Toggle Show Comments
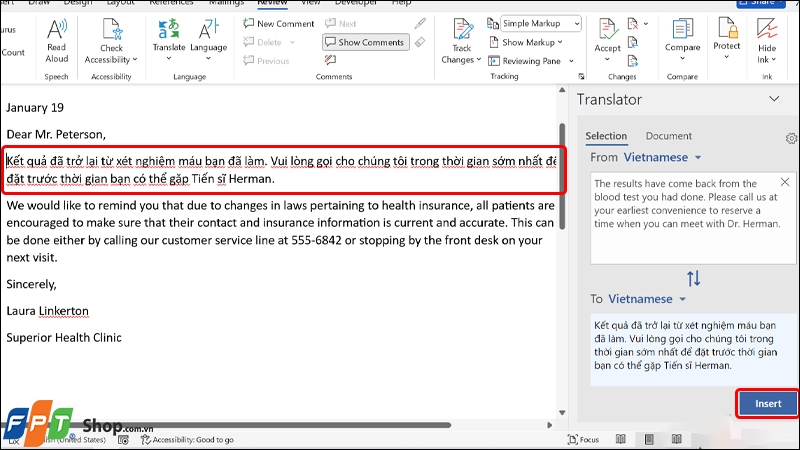This screenshot has height=450, width=800. 365,42
